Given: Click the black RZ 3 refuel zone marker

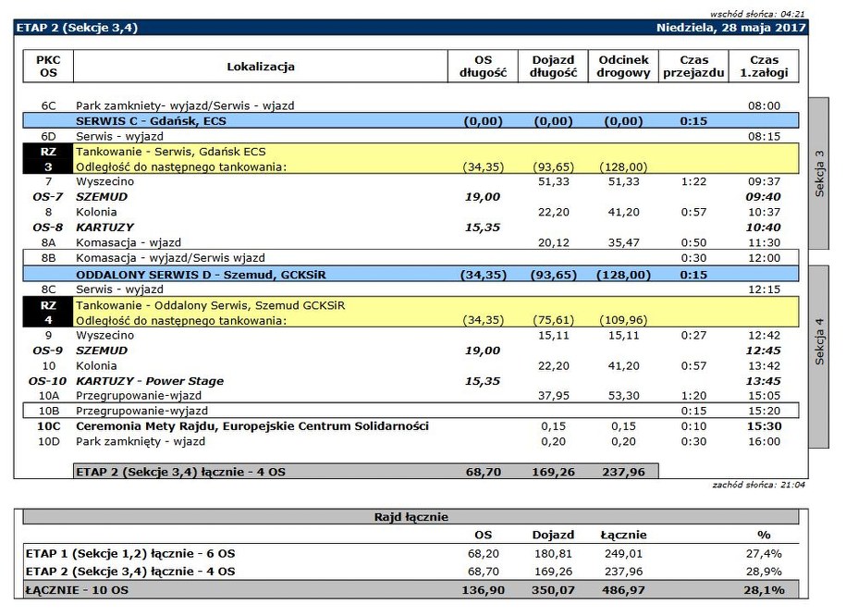Looking at the screenshot, I should [x=48, y=159].
